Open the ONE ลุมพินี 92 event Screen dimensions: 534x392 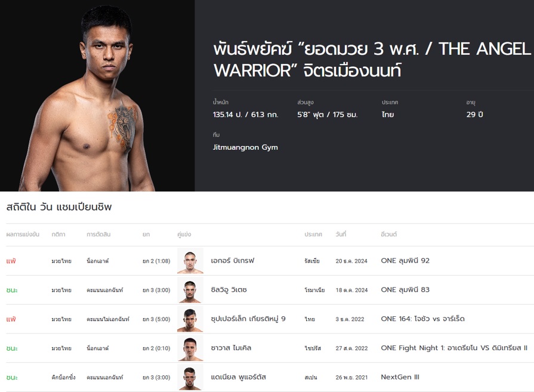tap(405, 261)
